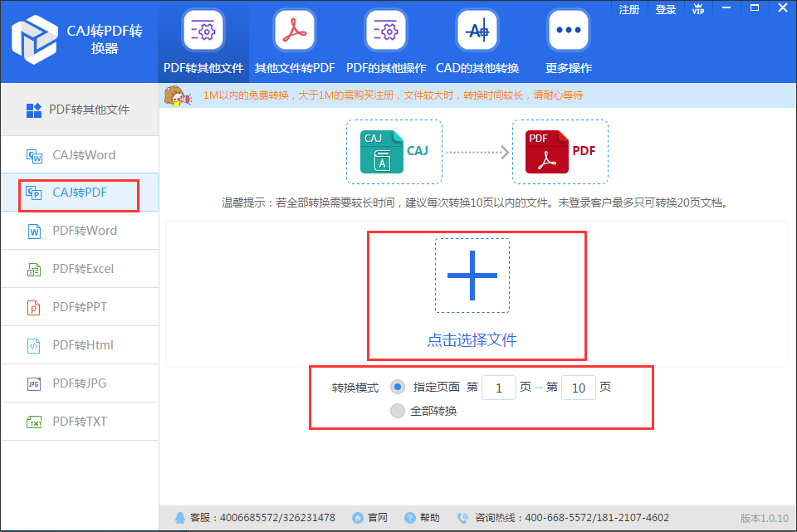Click the 咨询热线 phone icon
The height and width of the screenshot is (532, 797).
(x=462, y=518)
